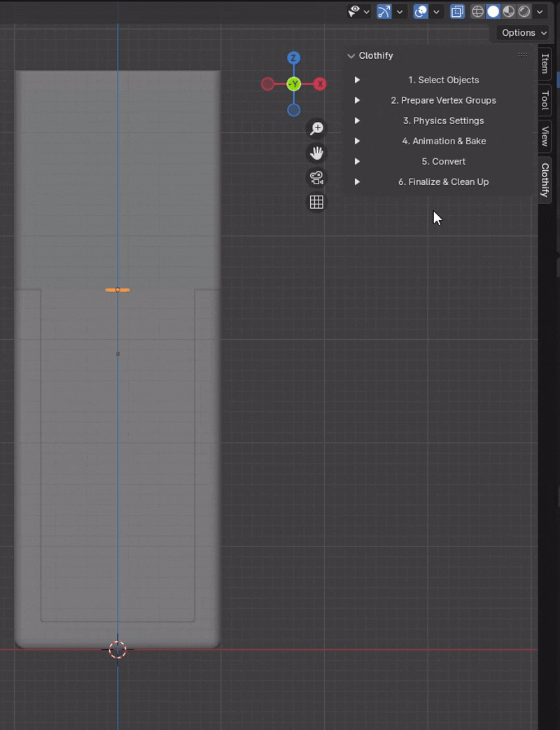Click the Z axis on navigation gizmo
This screenshot has width=560, height=730.
pos(293,58)
